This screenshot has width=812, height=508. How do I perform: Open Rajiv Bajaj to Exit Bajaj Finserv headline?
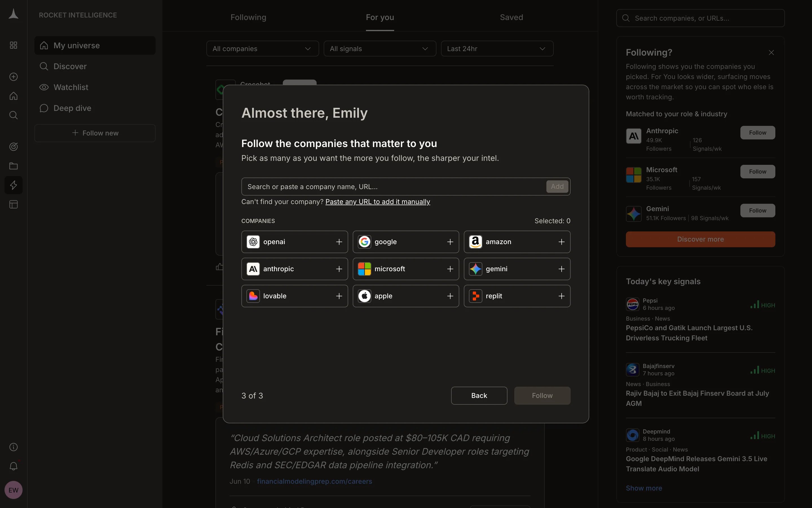(697, 398)
